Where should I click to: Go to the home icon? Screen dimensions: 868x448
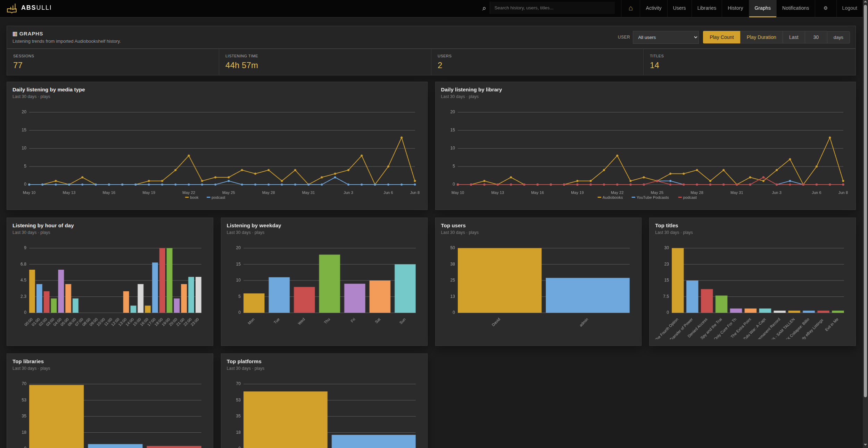click(630, 8)
